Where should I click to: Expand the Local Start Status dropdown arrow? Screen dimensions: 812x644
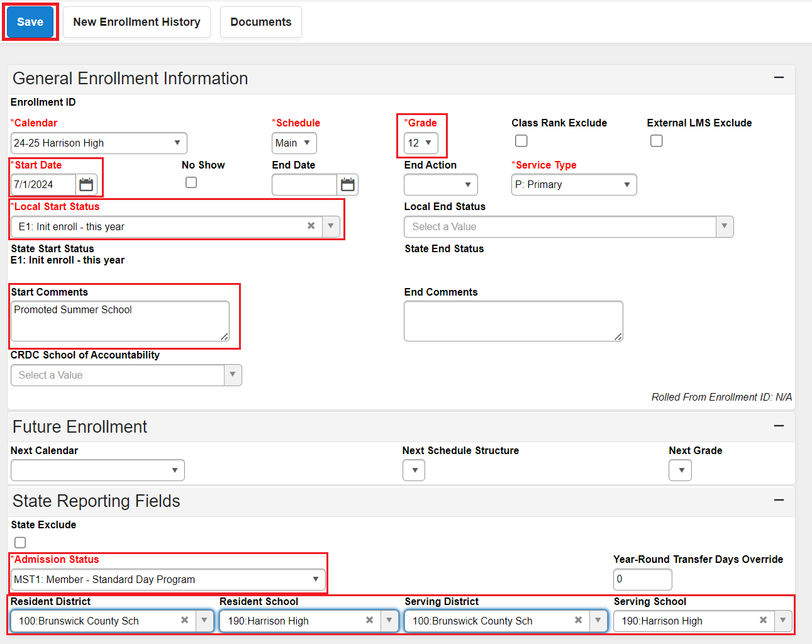tap(331, 226)
